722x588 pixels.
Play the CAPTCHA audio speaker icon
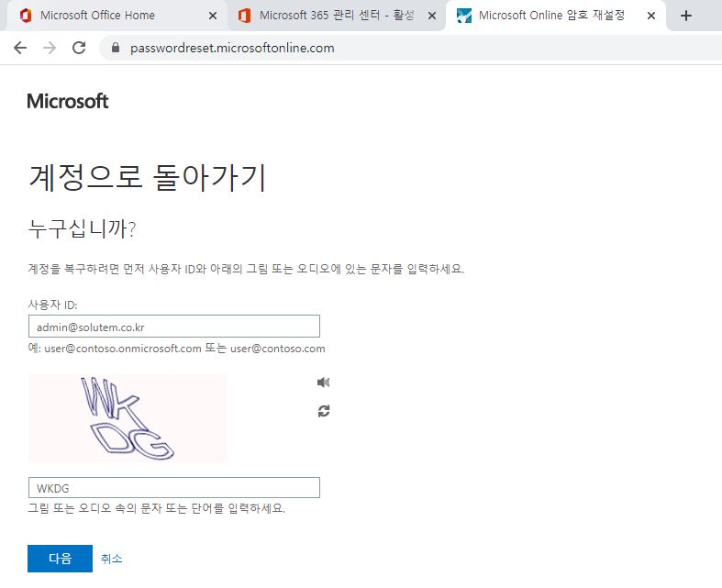pyautogui.click(x=323, y=383)
